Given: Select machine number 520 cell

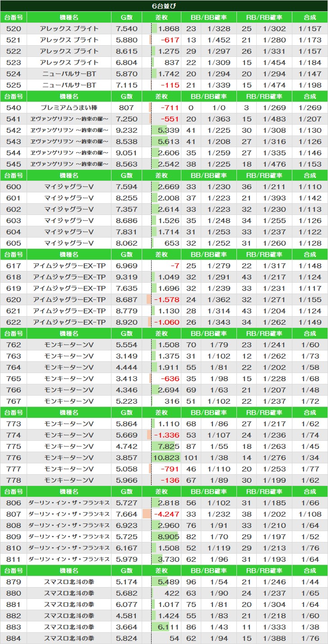Looking at the screenshot, I should pos(14,28).
